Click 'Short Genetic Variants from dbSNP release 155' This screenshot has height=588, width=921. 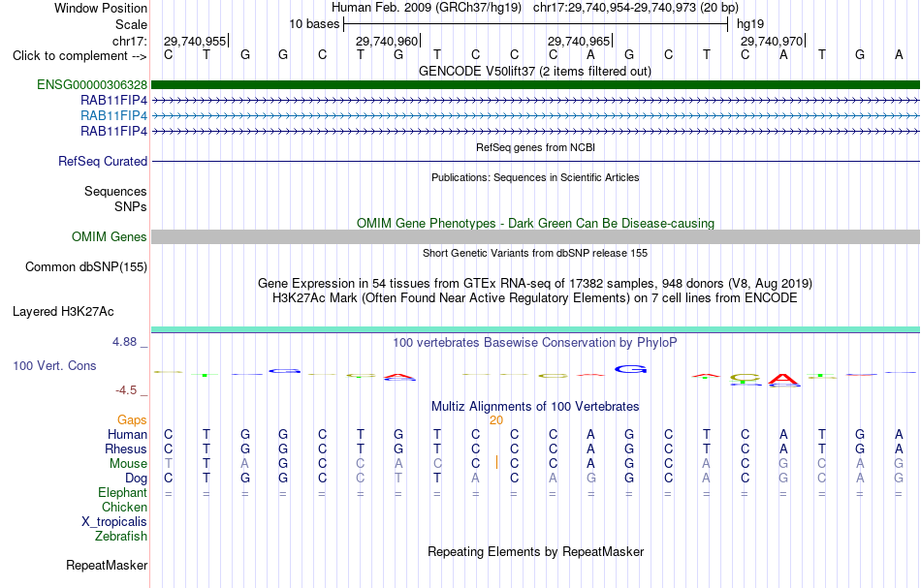(535, 254)
